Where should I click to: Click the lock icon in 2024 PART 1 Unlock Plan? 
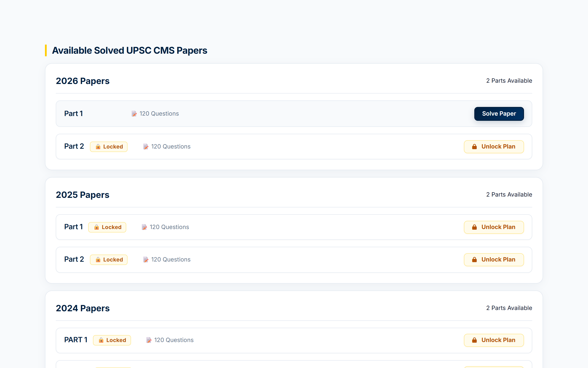pos(474,340)
